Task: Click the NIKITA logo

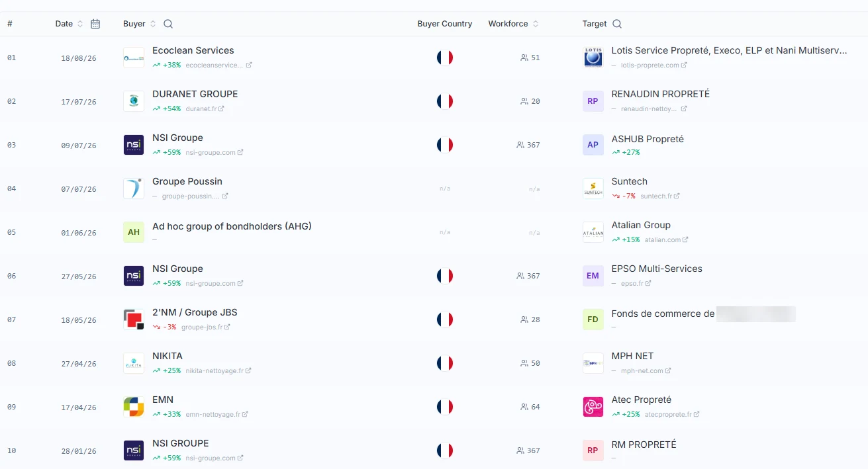Action: coord(134,363)
